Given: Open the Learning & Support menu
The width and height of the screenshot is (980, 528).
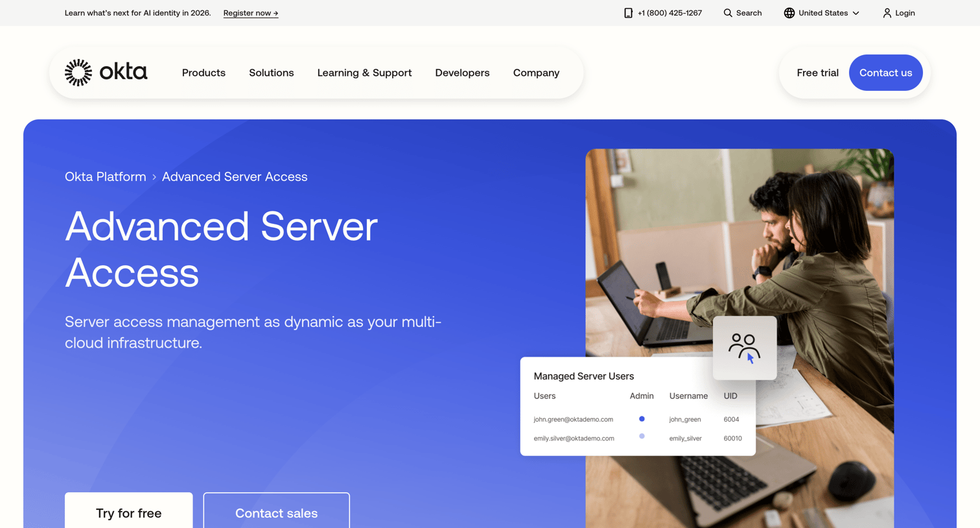Looking at the screenshot, I should click(364, 73).
